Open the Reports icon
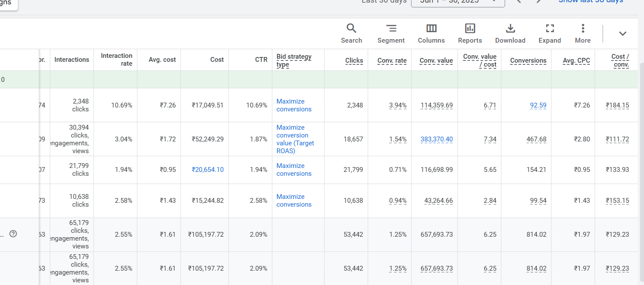The height and width of the screenshot is (285, 644). [470, 34]
